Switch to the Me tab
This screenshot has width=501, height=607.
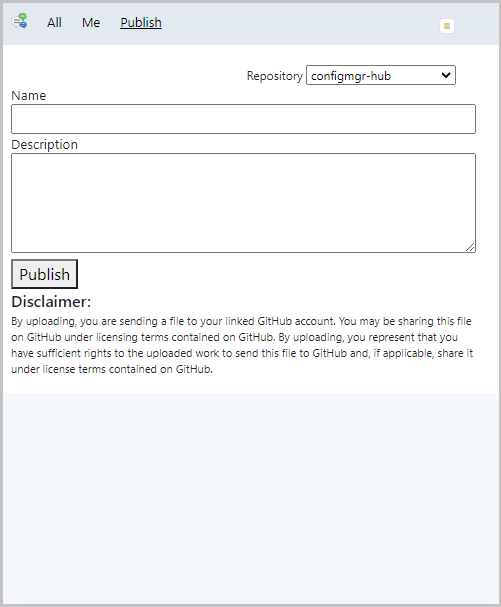point(91,22)
